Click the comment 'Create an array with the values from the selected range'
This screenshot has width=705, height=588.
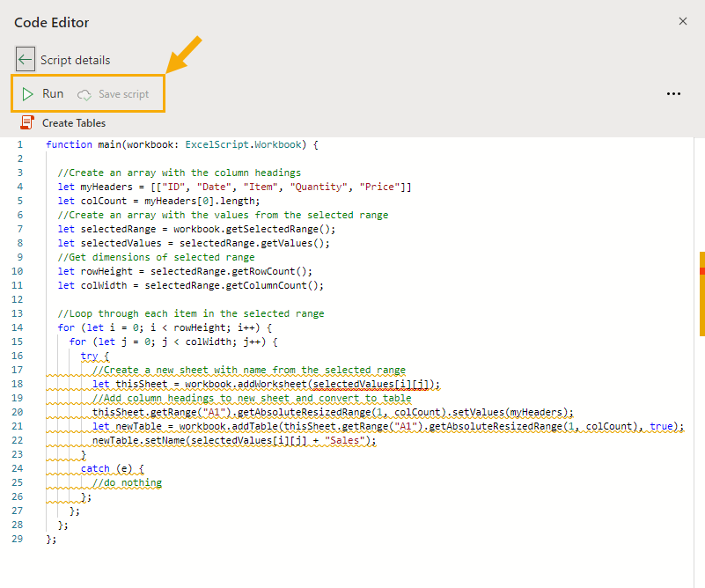223,215
